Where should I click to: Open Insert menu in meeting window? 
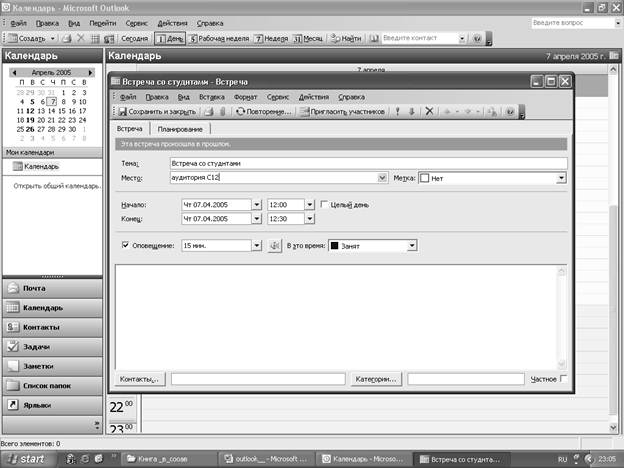pos(212,97)
